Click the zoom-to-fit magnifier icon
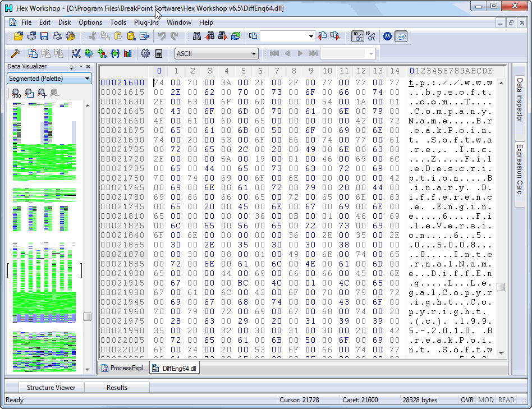This screenshot has height=409, width=532. click(x=29, y=93)
